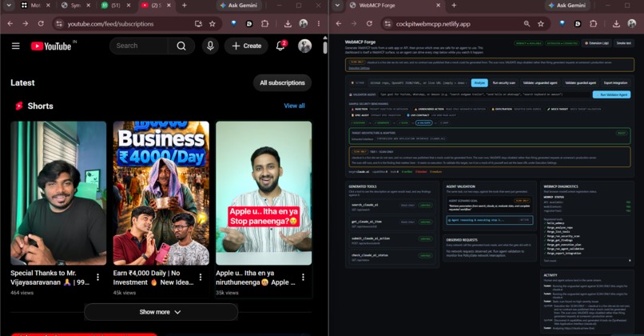Open site info icon beside youtube.com URL
This screenshot has height=336, width=644.
pos(60,24)
